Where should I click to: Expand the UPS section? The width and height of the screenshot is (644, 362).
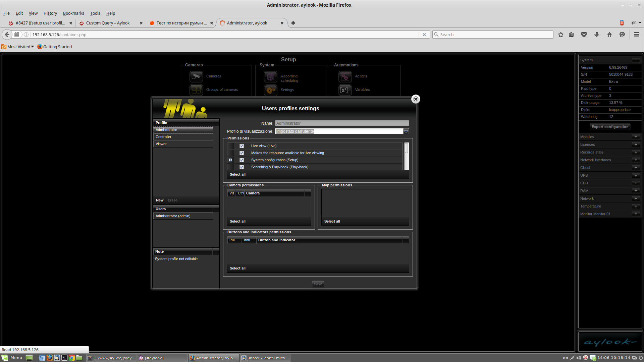coord(636,175)
